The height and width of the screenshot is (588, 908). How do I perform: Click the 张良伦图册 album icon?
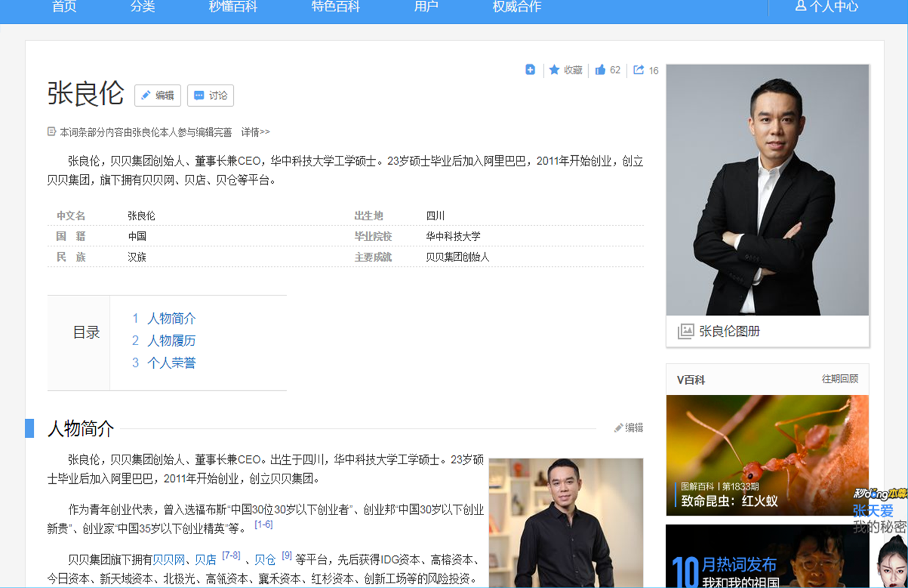tap(685, 331)
